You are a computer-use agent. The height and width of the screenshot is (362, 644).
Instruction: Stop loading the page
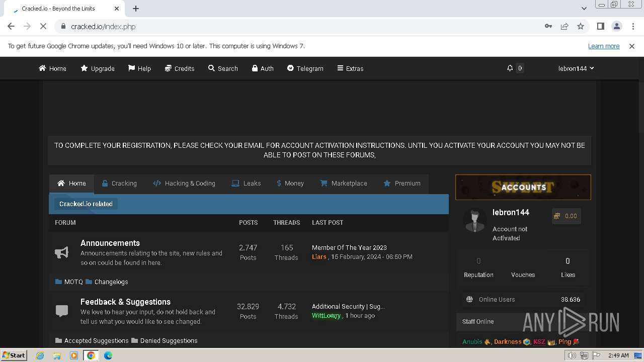coord(43,26)
